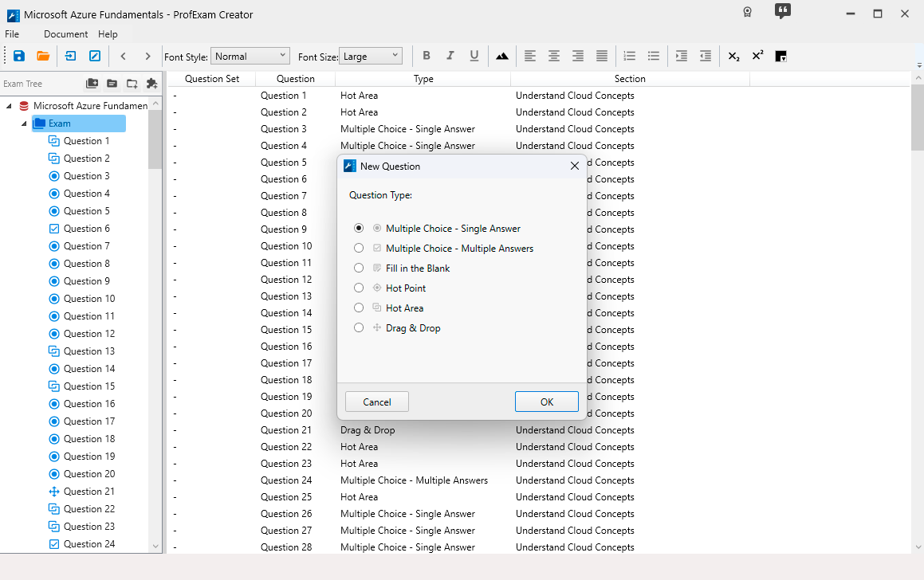Screen dimensions: 924x580
Task: Select Question 13 in exam tree
Action: tap(89, 351)
